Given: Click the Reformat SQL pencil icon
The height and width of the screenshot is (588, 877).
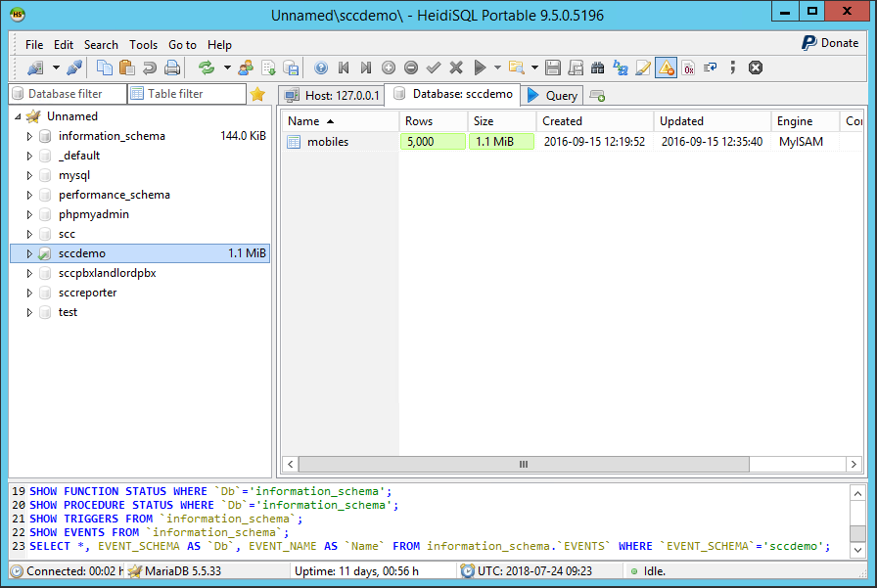Looking at the screenshot, I should 643,68.
